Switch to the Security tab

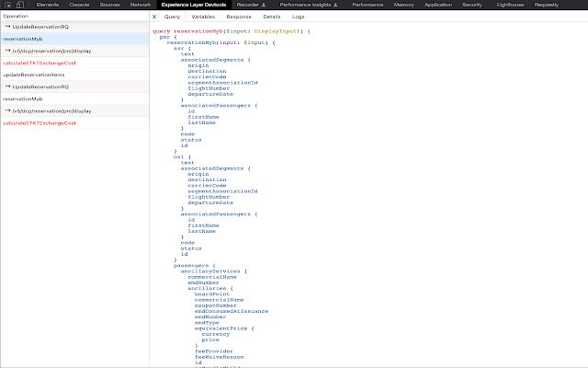tap(472, 5)
